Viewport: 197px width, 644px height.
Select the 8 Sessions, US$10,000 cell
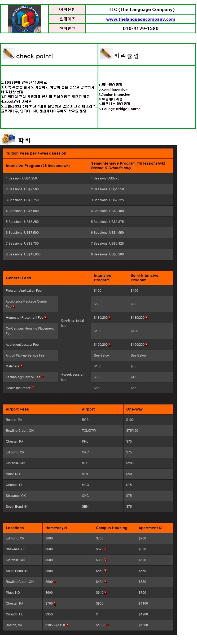[46, 254]
